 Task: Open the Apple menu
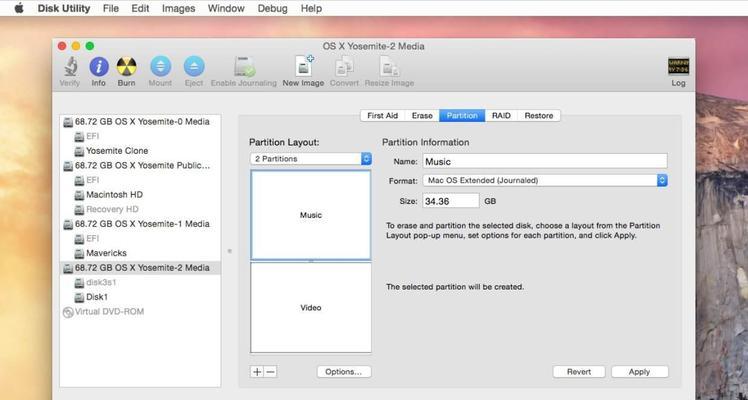point(19,8)
